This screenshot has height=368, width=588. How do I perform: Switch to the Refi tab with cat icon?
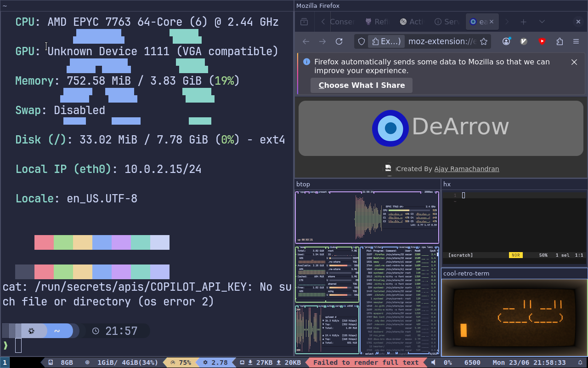[377, 22]
